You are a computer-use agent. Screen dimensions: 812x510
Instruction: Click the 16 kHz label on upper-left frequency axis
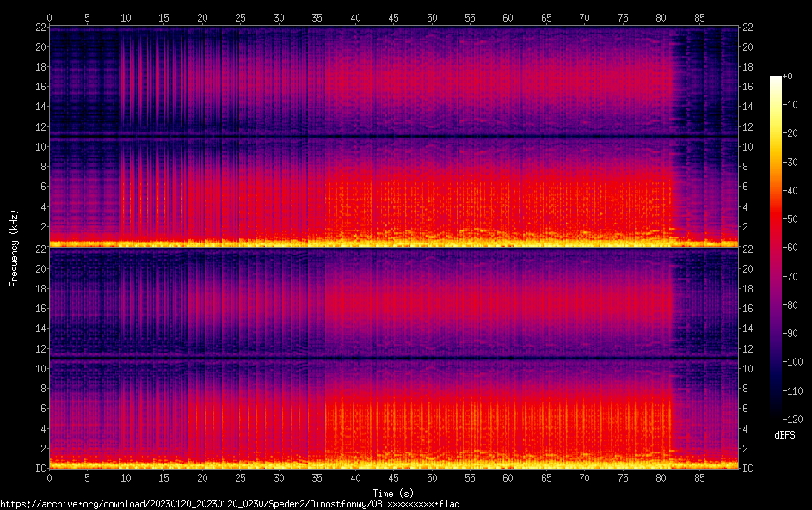click(x=38, y=87)
